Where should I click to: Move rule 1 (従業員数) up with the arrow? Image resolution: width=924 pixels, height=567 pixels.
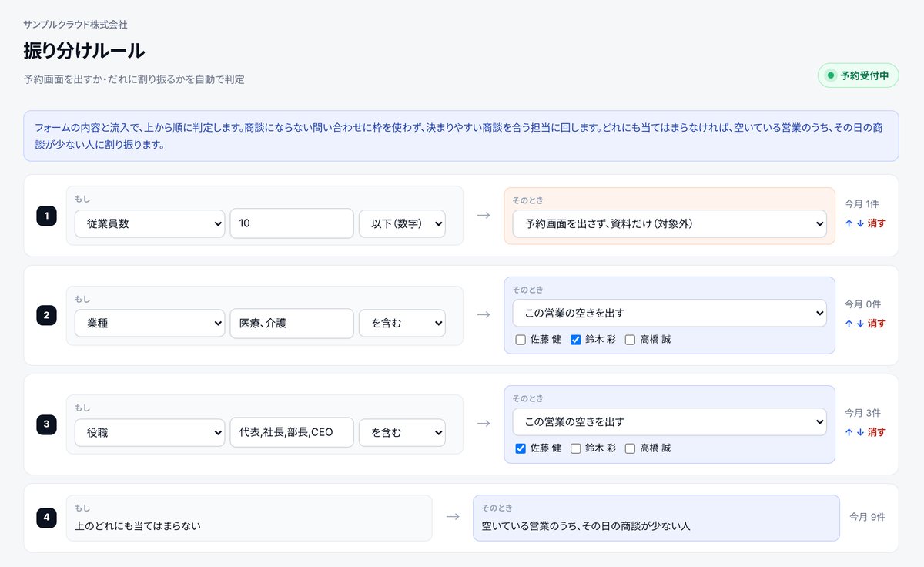click(849, 223)
